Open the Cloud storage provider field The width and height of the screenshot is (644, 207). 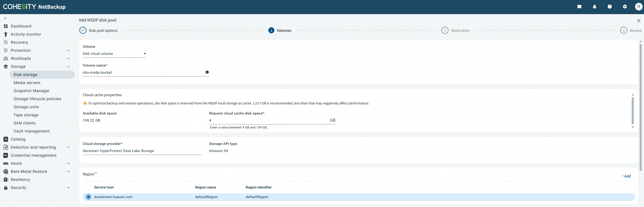(142, 151)
